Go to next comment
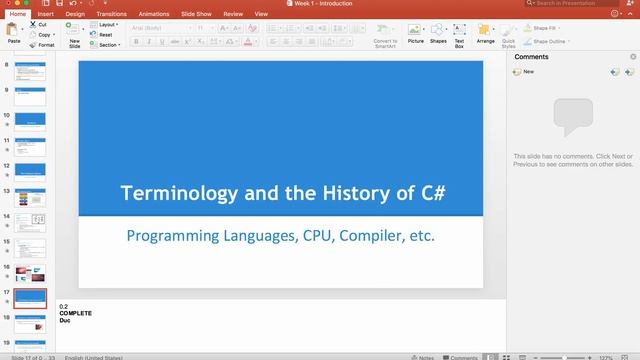 pos(629,72)
